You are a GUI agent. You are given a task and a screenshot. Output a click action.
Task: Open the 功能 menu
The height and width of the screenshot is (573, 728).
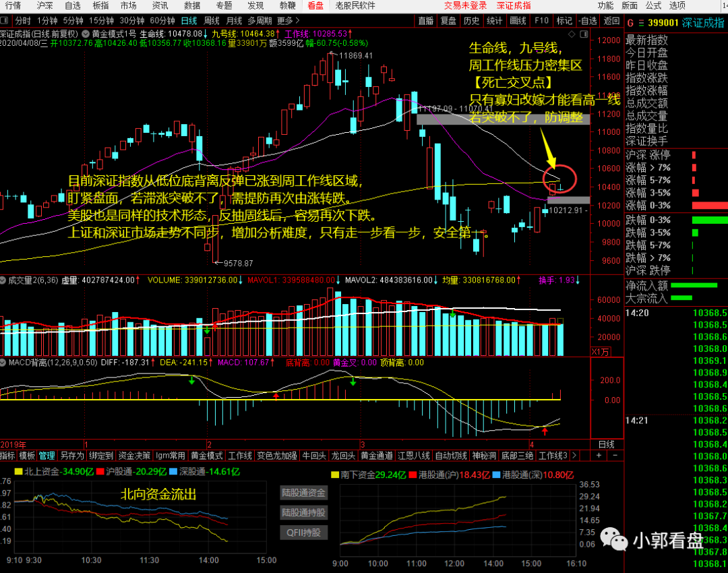click(x=605, y=5)
